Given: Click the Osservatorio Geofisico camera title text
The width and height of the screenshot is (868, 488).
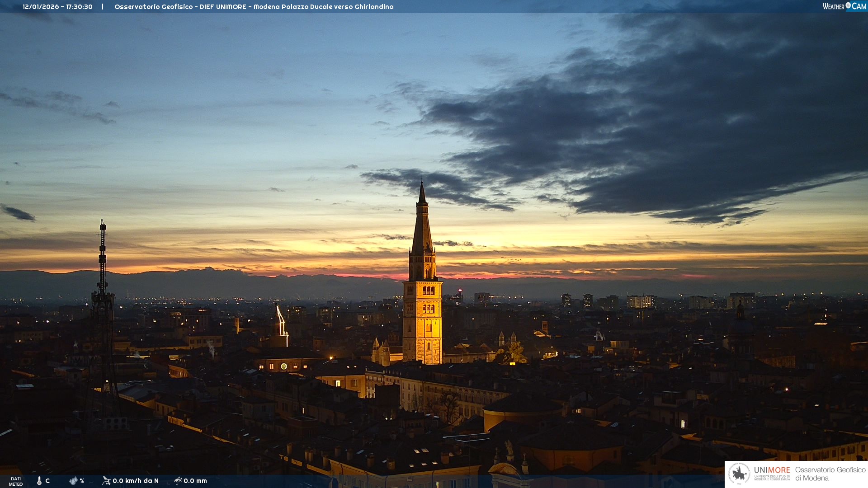Looking at the screenshot, I should pyautogui.click(x=254, y=7).
